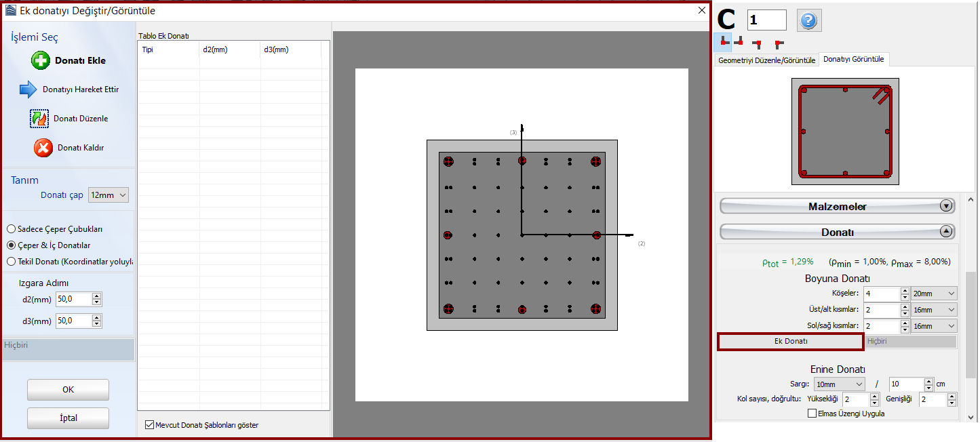Click the red Donatı Kaldır remove icon
Screen dimensions: 980x442
43,148
